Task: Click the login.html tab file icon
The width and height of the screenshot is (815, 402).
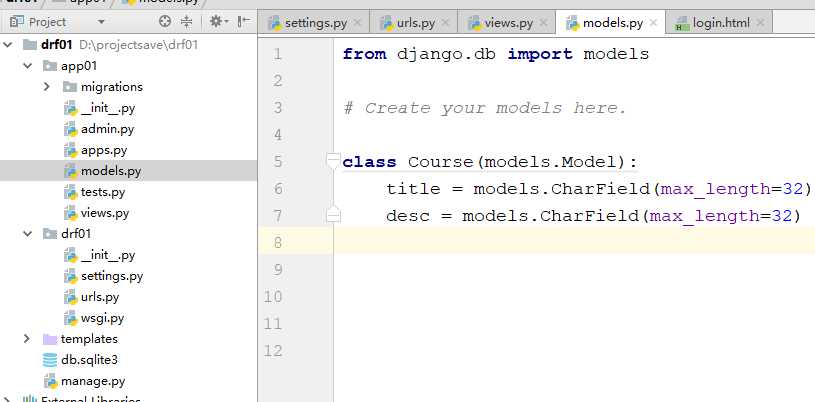Action: [681, 23]
